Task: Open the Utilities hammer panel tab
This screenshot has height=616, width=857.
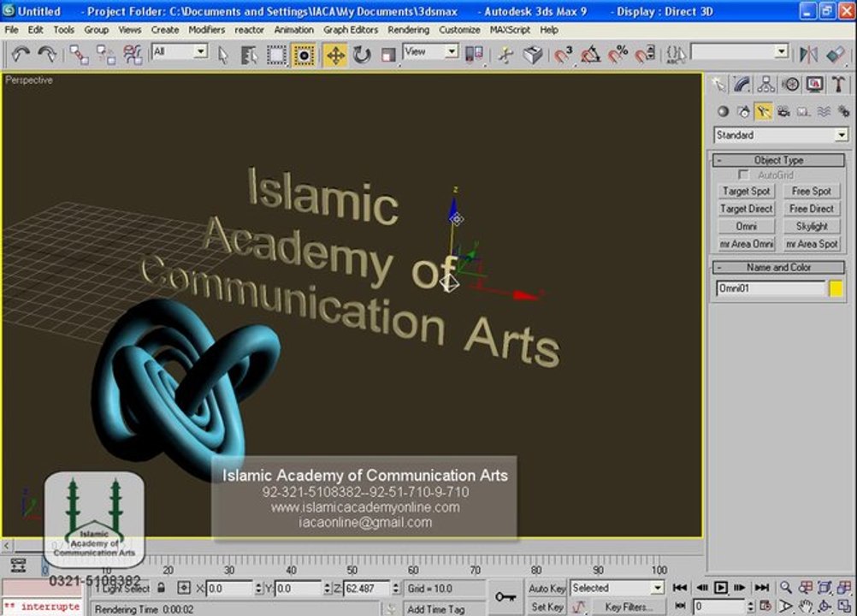Action: [838, 85]
